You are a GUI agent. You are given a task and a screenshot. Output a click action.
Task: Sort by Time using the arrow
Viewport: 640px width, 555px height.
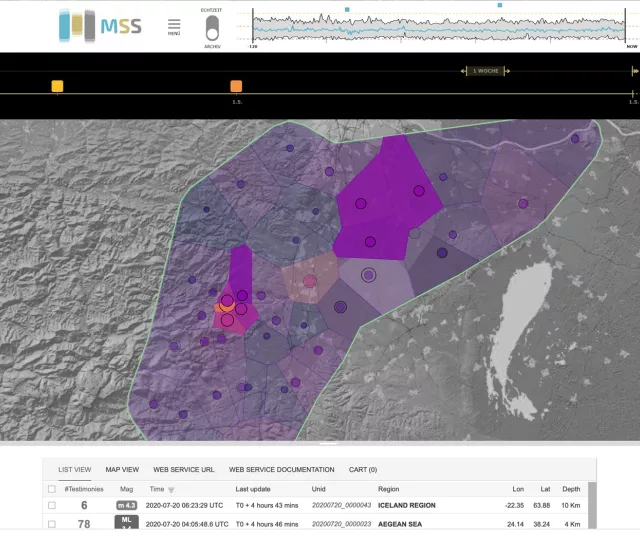coord(171,490)
